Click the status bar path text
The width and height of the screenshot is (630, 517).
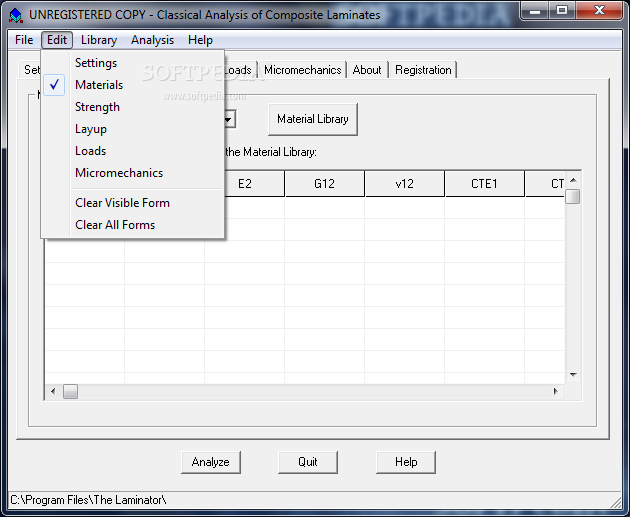click(x=88, y=500)
